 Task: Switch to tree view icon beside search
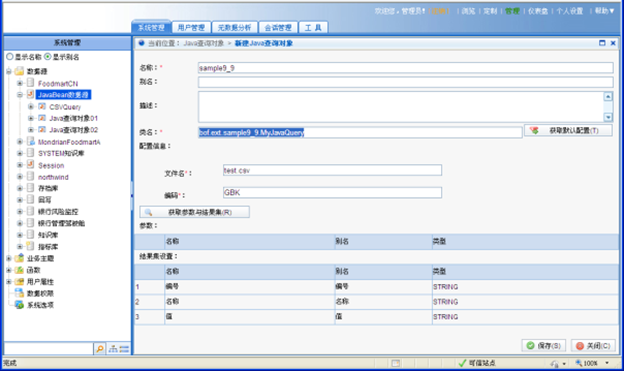tap(113, 349)
